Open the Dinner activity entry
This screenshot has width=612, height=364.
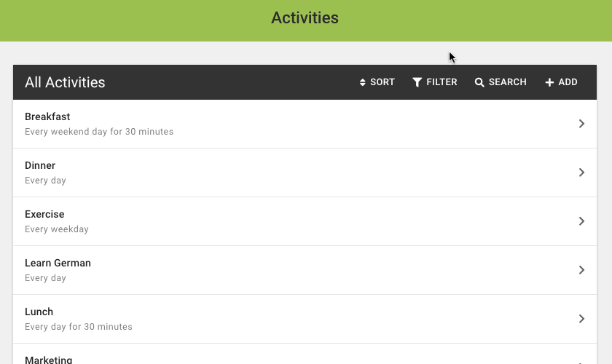point(40,165)
